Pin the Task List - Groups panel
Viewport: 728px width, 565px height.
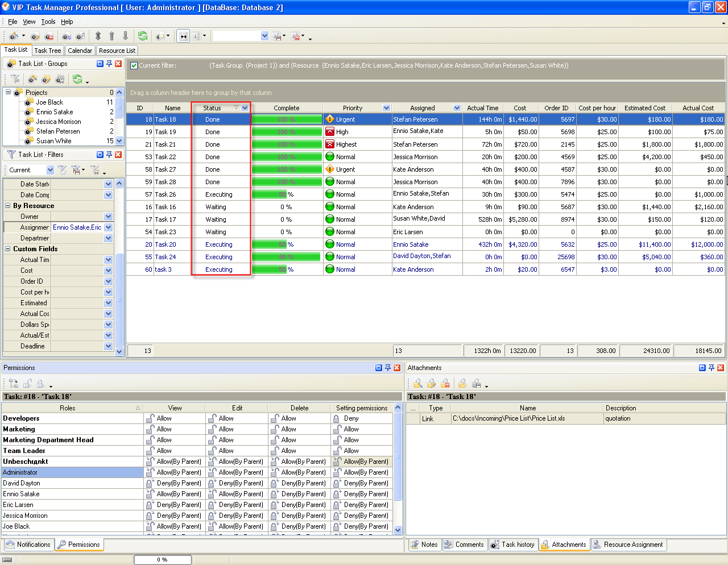[109, 64]
